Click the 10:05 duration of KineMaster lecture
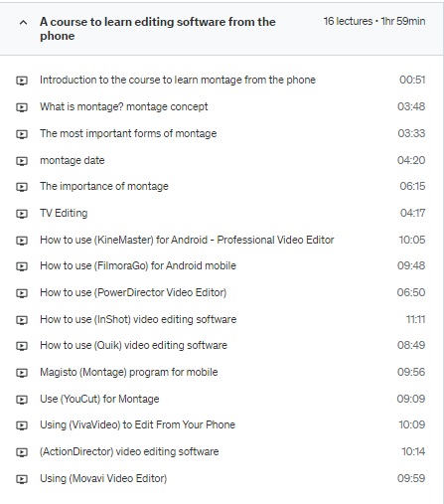 pyautogui.click(x=412, y=240)
